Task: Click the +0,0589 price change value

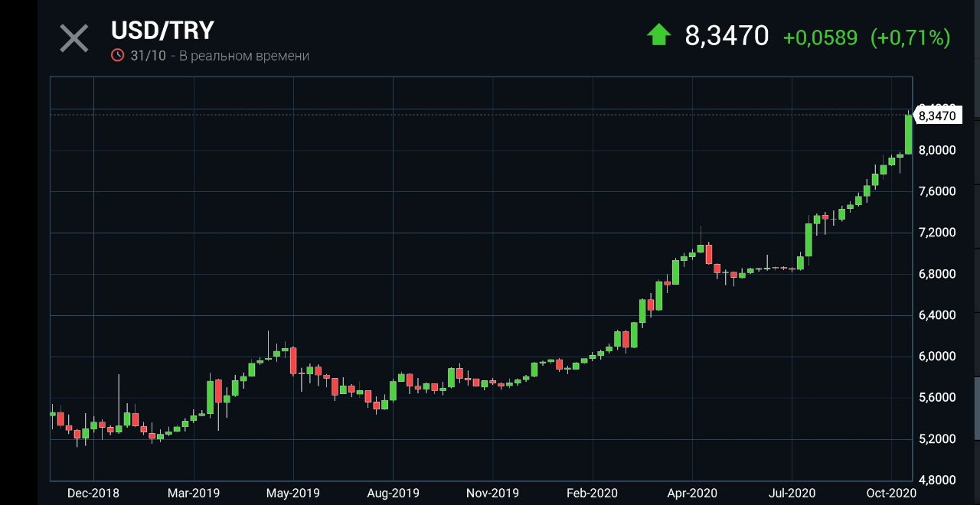Action: click(820, 37)
